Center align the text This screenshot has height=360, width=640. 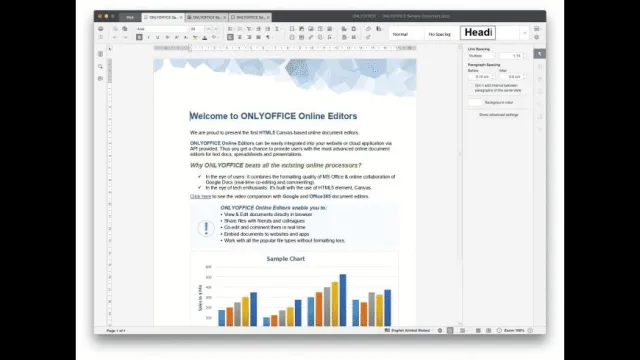240,37
